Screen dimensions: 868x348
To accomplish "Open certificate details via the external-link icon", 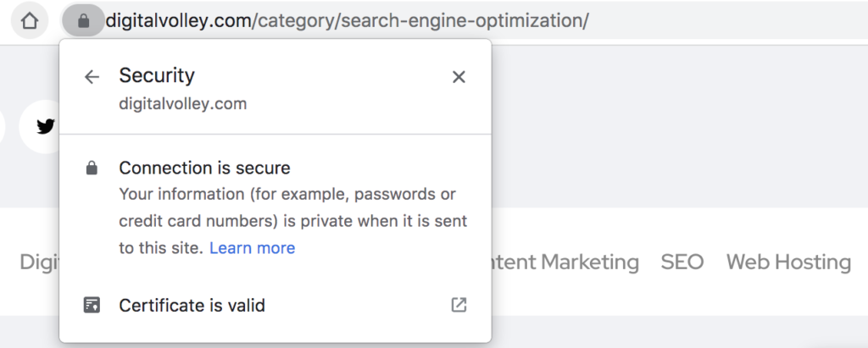I will tap(459, 305).
